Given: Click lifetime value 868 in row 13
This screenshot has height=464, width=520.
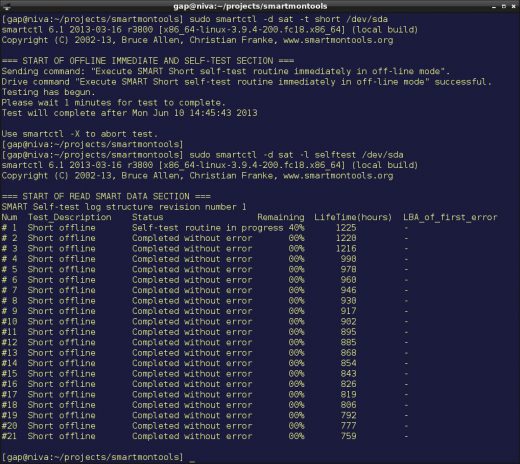Looking at the screenshot, I should (x=348, y=353).
